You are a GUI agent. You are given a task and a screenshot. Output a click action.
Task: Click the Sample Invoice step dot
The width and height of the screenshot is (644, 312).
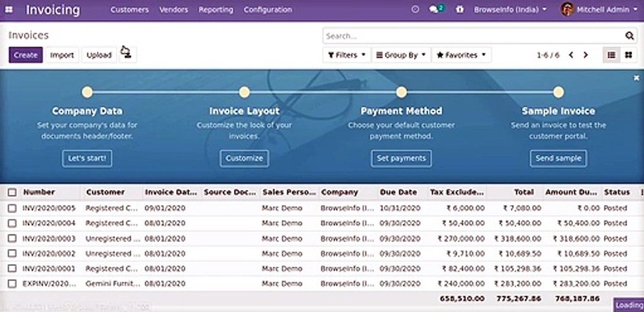click(559, 92)
